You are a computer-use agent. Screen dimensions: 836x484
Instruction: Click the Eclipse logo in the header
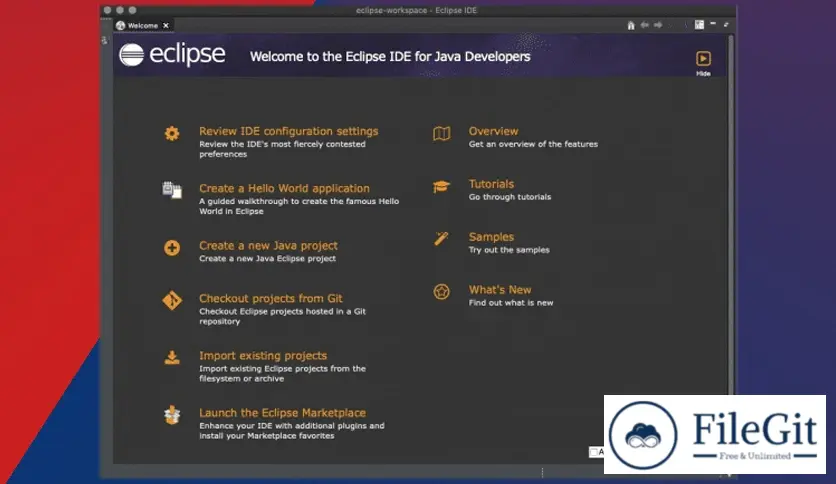(x=172, y=54)
